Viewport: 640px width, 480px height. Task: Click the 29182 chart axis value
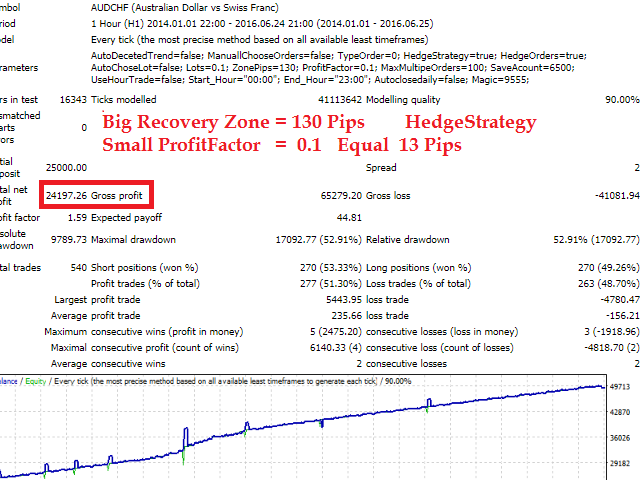[x=620, y=463]
